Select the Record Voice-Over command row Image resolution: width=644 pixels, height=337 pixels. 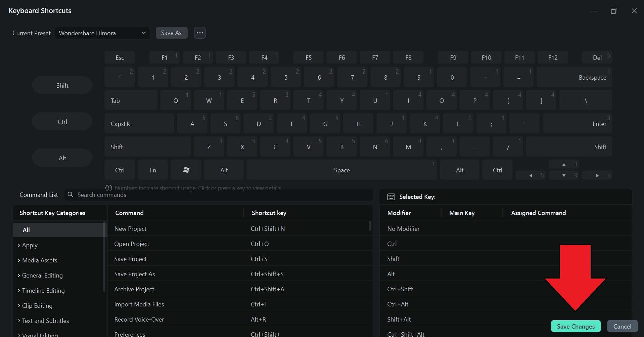[240, 319]
